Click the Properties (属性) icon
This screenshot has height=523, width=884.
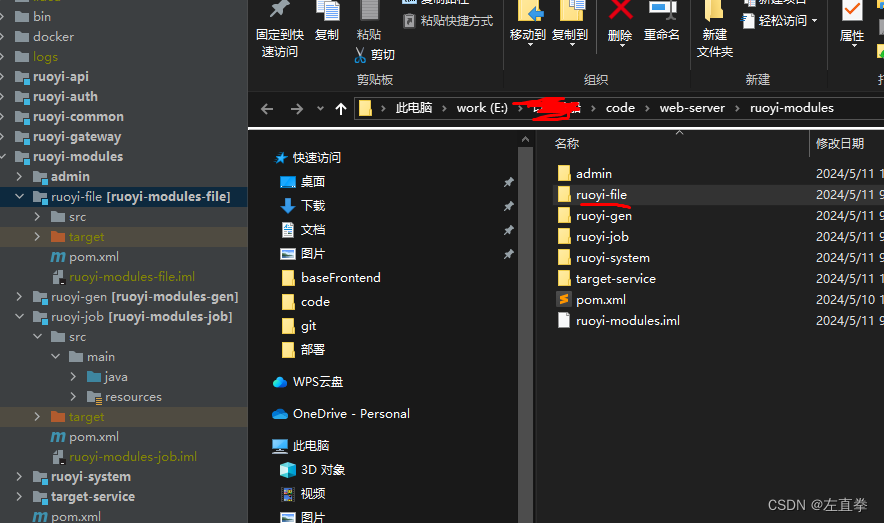(852, 11)
